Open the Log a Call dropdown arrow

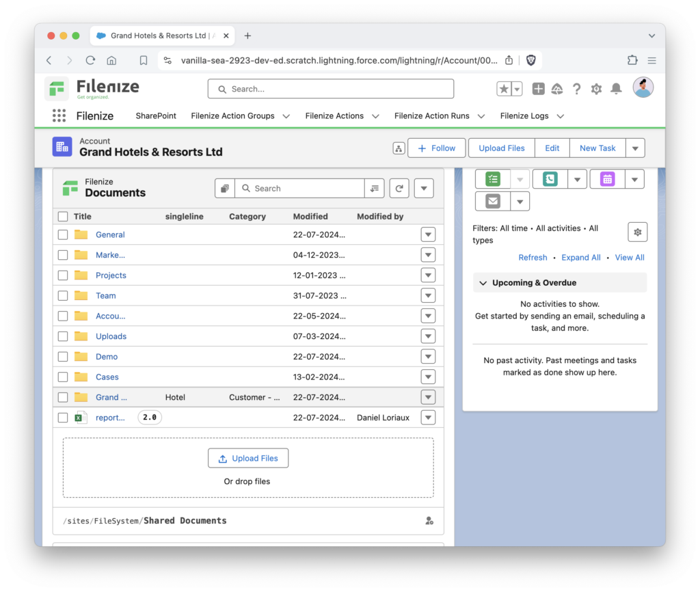click(577, 180)
